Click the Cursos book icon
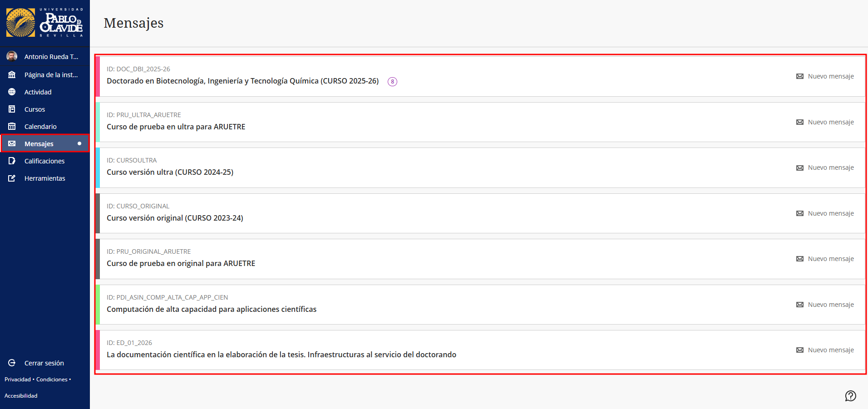The height and width of the screenshot is (409, 868). [12, 109]
